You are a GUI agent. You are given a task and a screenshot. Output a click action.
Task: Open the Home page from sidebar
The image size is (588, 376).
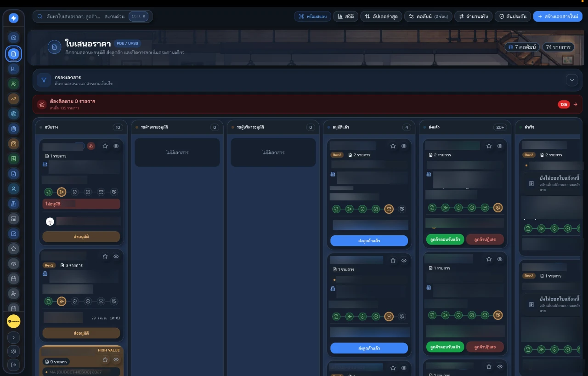point(14,37)
